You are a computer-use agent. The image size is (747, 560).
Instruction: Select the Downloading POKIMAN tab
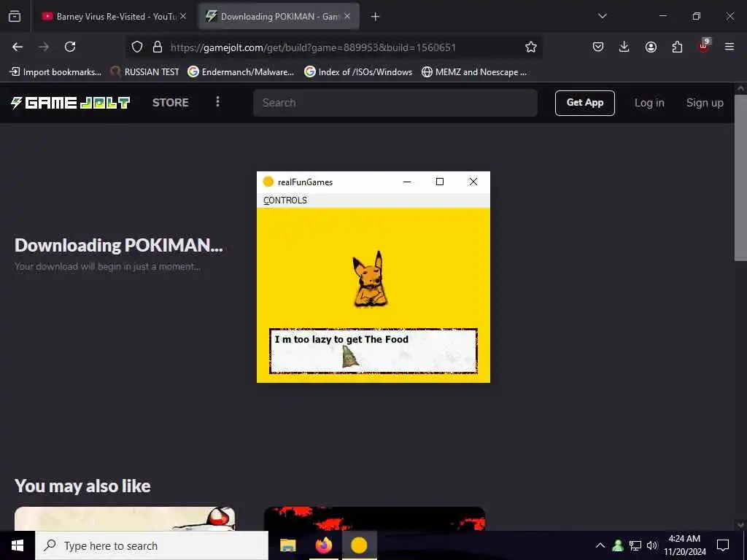pyautogui.click(x=279, y=16)
